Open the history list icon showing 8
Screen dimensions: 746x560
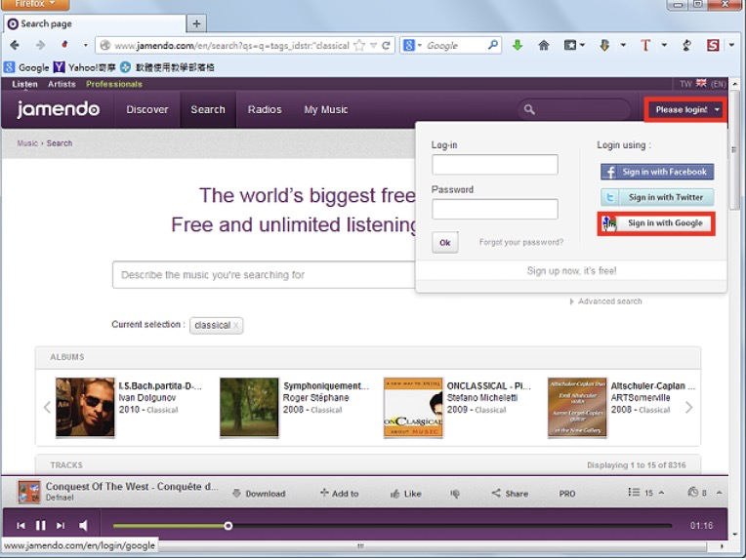click(x=697, y=493)
